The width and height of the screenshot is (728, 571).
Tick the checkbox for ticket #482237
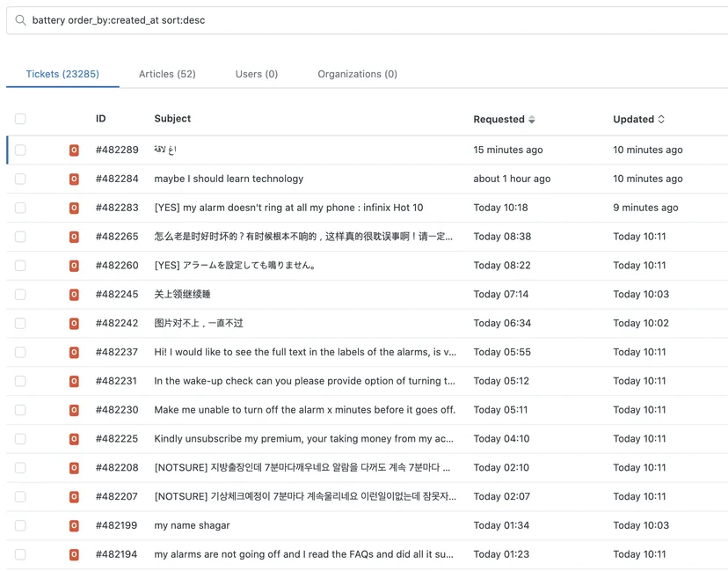tap(20, 352)
